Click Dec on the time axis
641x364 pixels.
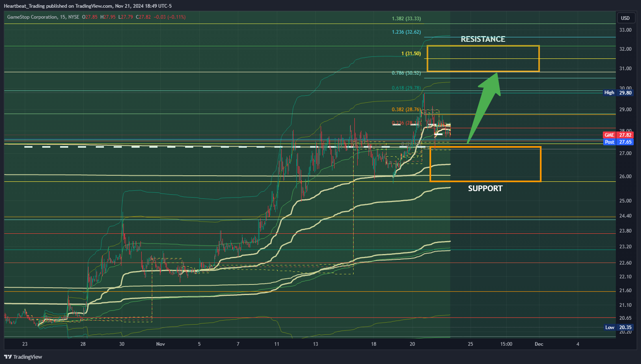pyautogui.click(x=539, y=344)
